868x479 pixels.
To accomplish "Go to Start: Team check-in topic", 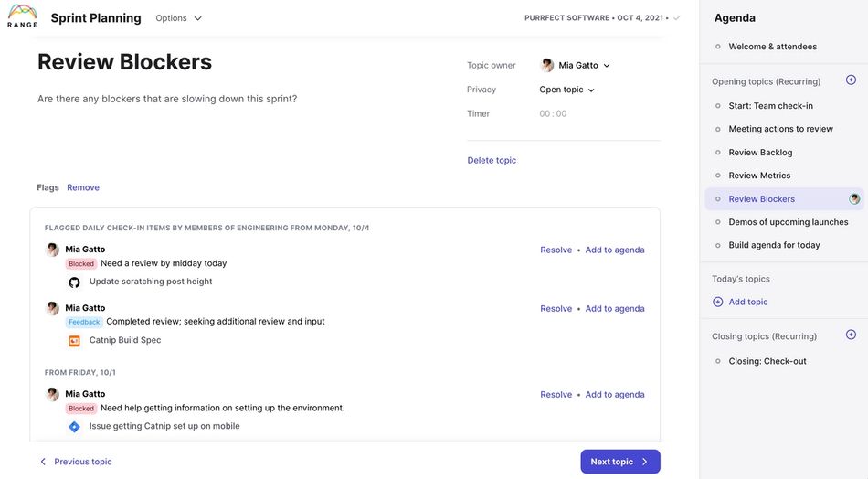I will [770, 106].
